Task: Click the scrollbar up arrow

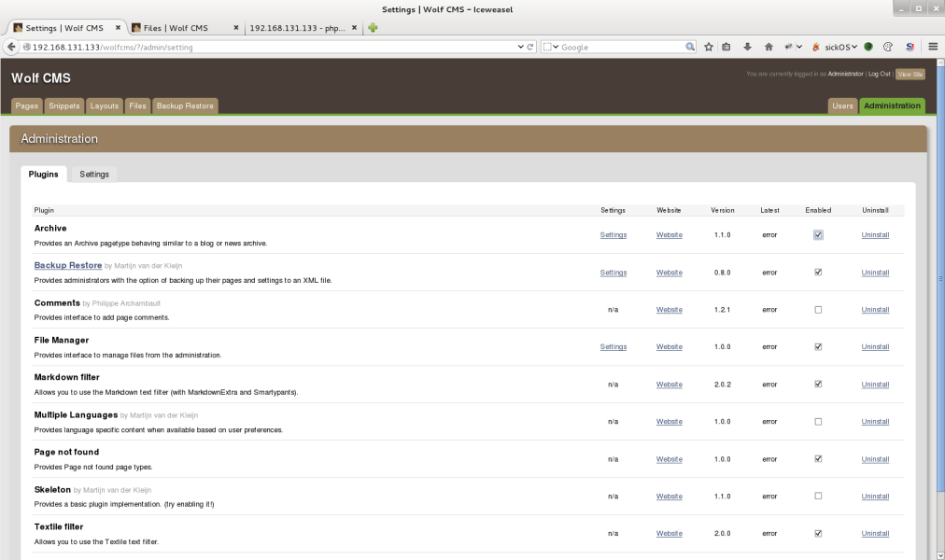Action: click(x=940, y=62)
